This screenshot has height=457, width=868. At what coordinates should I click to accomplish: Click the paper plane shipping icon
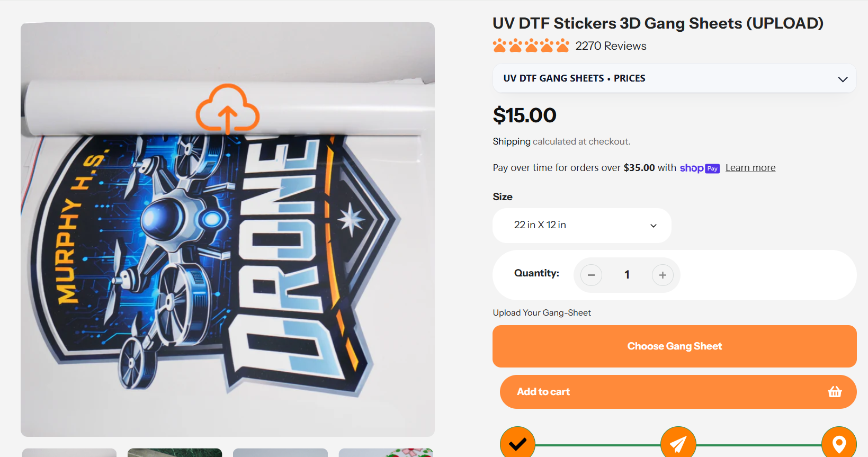click(x=678, y=444)
